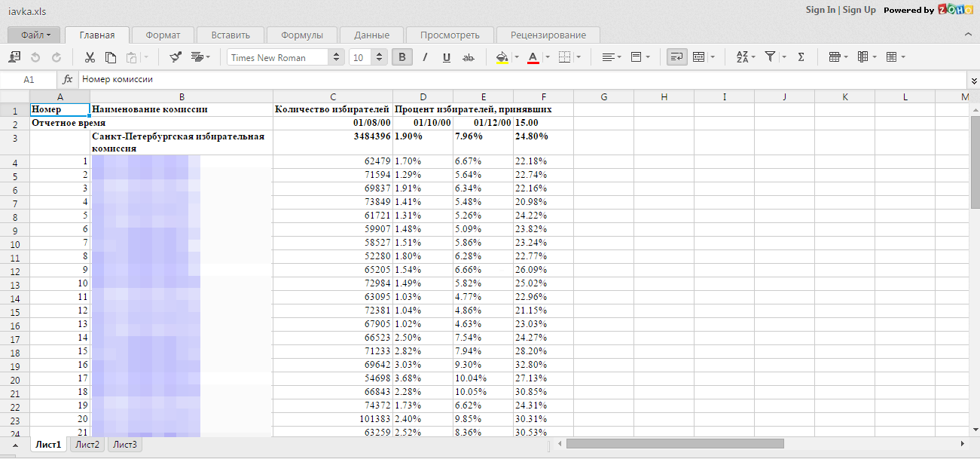Screen dimensions: 980x459
Task: Select the Лист3 sheet tab
Action: (x=125, y=445)
